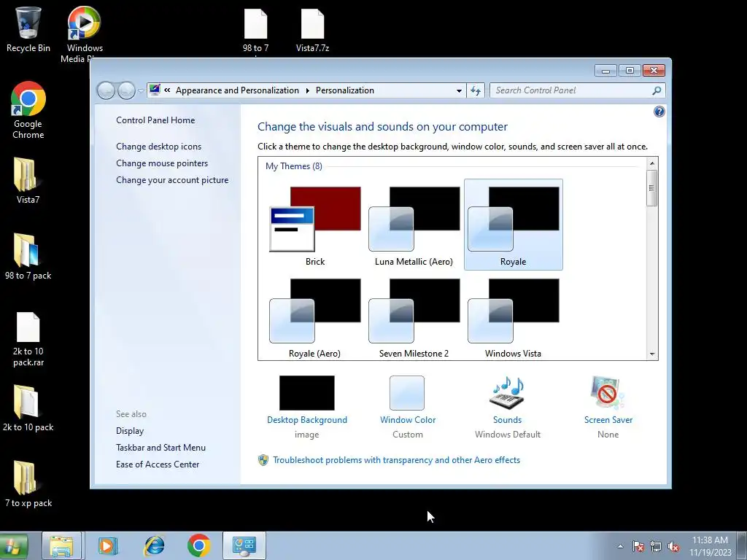Screen dimensions: 747x560
Task: Open the Window Color swatch settings
Action: (x=407, y=406)
